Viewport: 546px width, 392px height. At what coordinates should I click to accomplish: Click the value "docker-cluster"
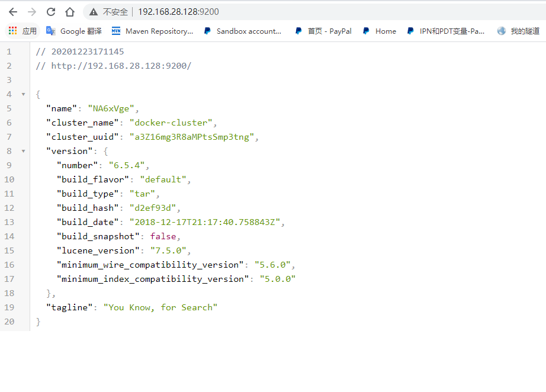click(171, 123)
